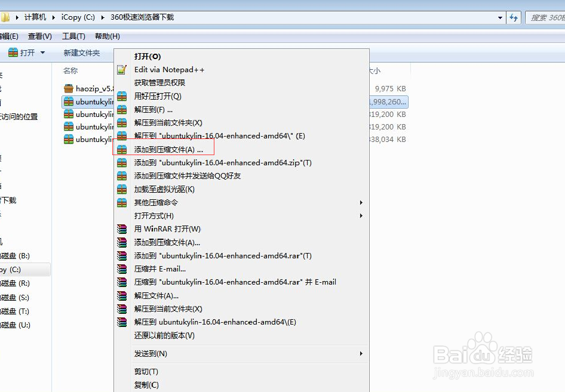Select the haozip_v5 file name
The width and height of the screenshot is (565, 392).
coord(94,88)
